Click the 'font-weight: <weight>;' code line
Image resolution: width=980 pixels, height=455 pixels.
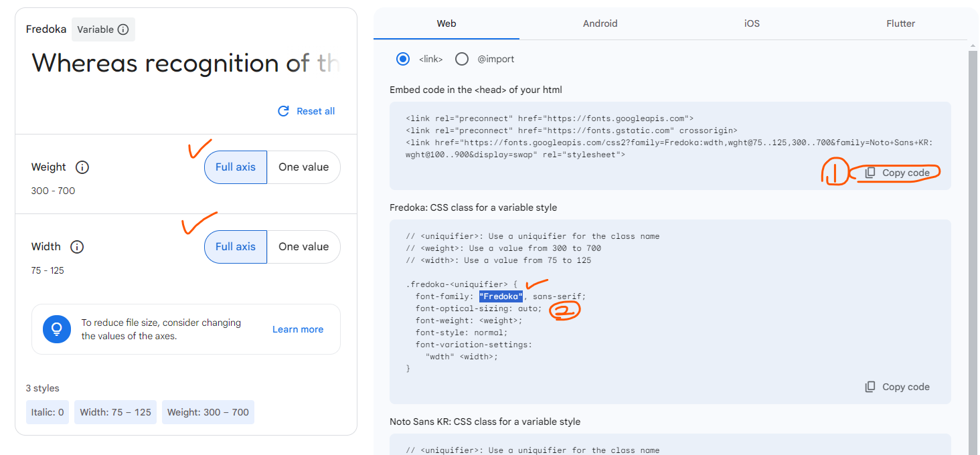469,321
